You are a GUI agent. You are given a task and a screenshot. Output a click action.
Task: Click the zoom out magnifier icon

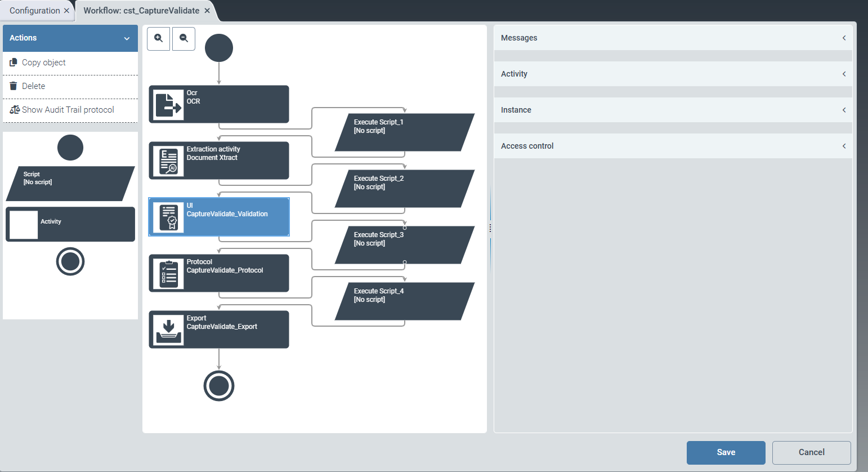183,38
